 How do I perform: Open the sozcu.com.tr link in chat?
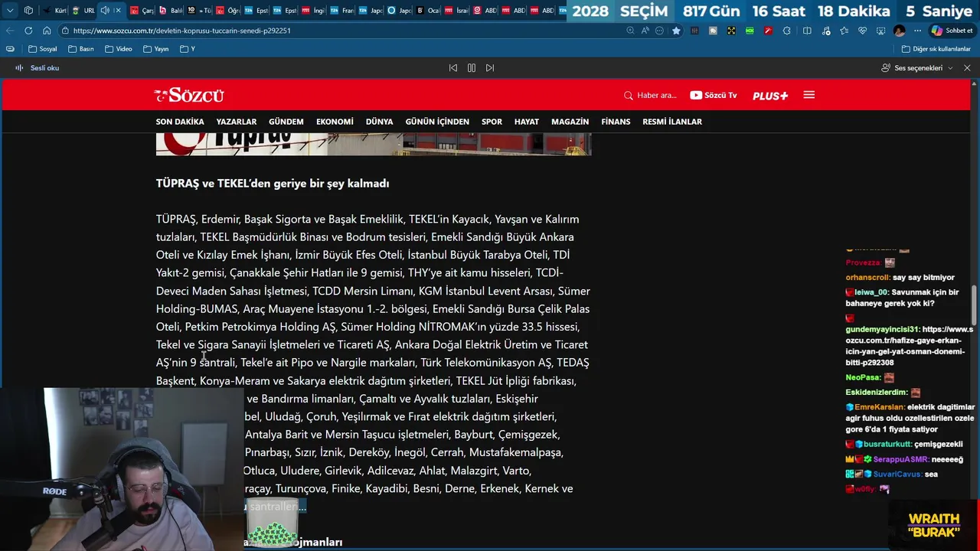coord(910,346)
